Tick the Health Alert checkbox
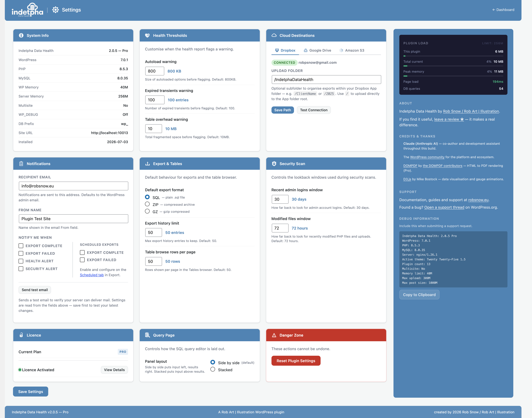Image resolution: width=532 pixels, height=418 pixels. pos(21,261)
